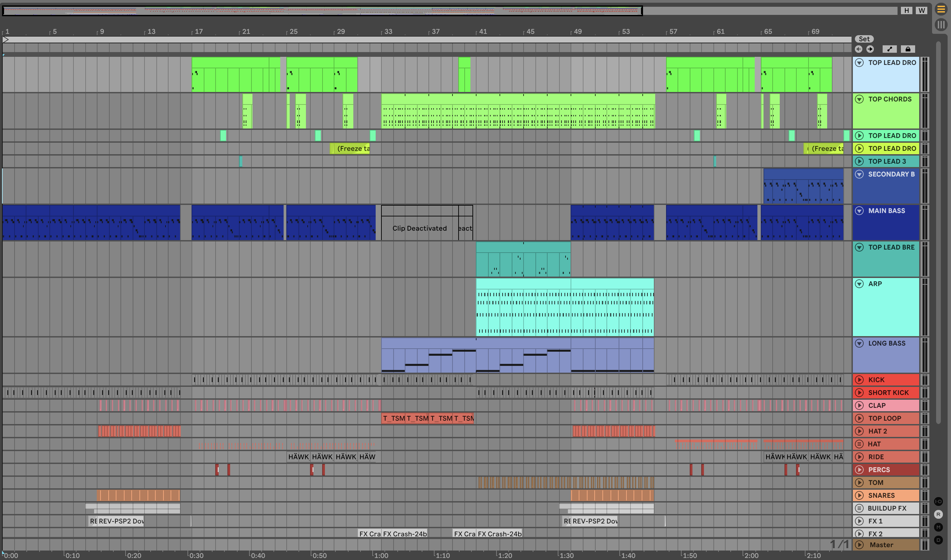Fold the TOP LEAD BRE track
951x560 pixels.
point(859,247)
